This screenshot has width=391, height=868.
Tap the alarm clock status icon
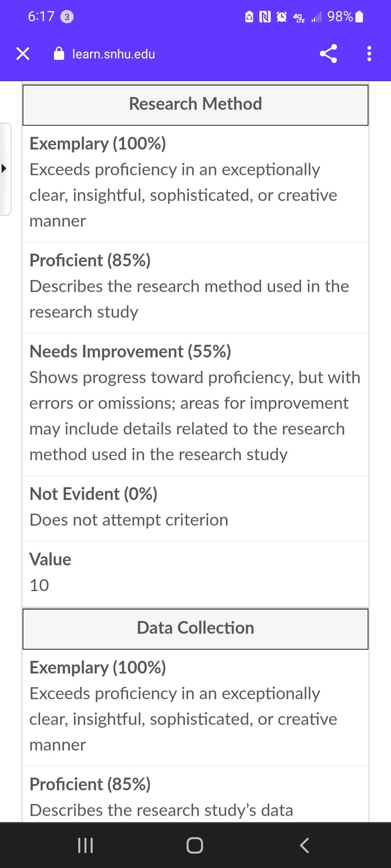[282, 17]
